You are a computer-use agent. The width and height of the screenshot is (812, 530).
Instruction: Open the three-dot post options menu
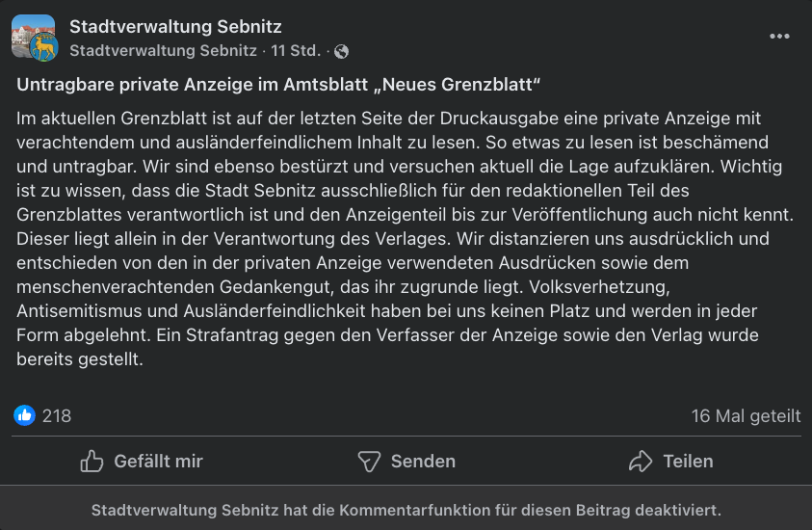pos(779,37)
